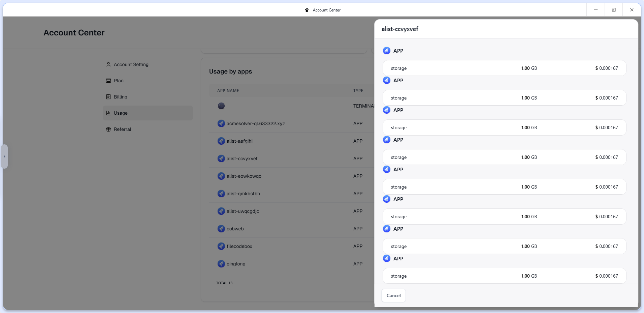
Task: Click the acmesolver-ql.633322.xyz app icon
Action: (x=221, y=123)
